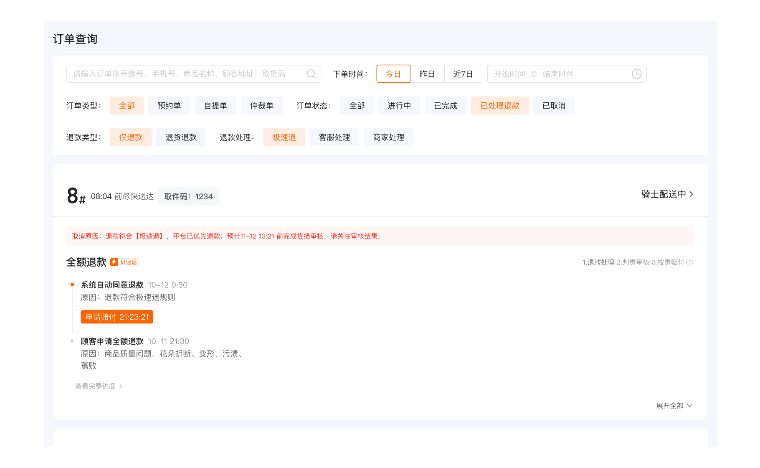Click the red cancellation reason notice

pos(380,236)
